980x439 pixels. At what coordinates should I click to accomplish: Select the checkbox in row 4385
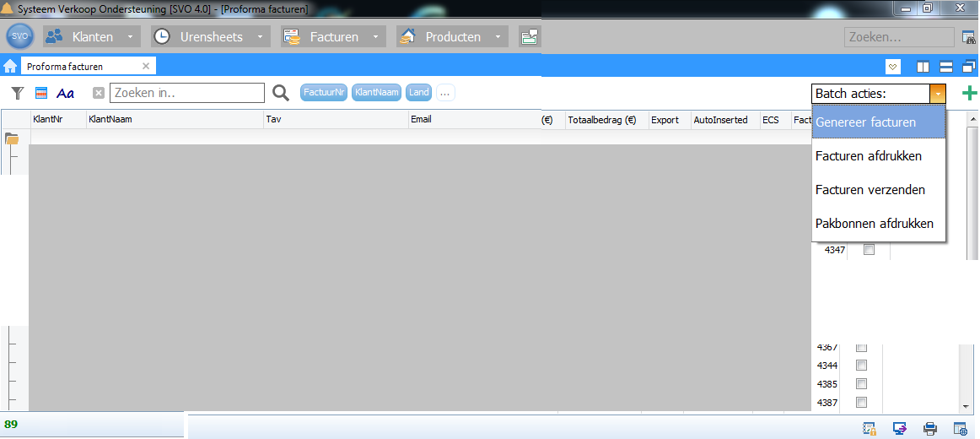click(x=861, y=384)
